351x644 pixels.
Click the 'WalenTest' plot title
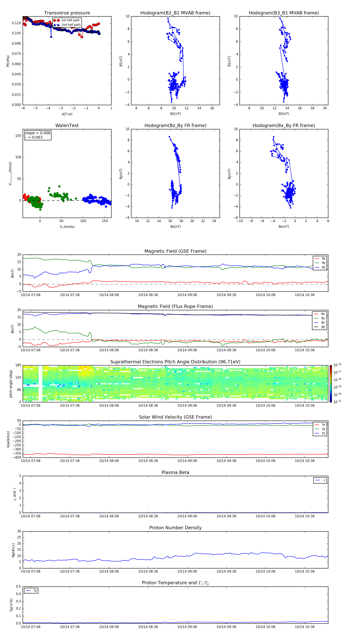click(67, 125)
